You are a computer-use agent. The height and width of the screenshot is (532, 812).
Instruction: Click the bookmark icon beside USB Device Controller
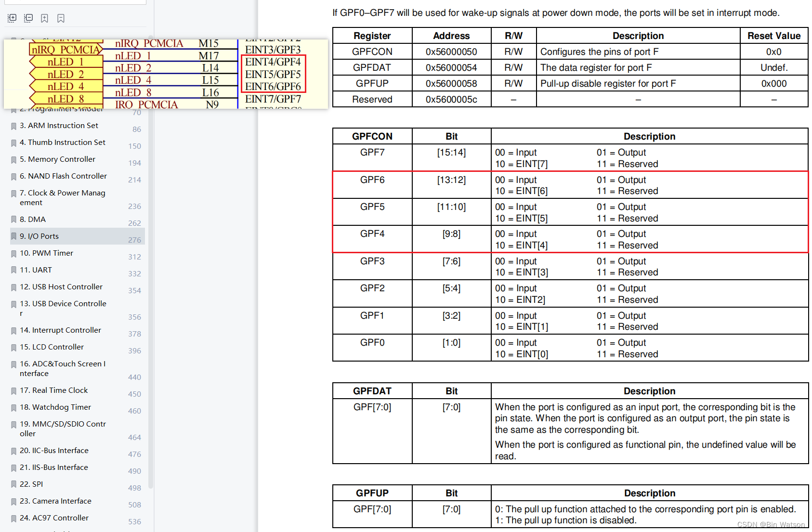tap(13, 304)
